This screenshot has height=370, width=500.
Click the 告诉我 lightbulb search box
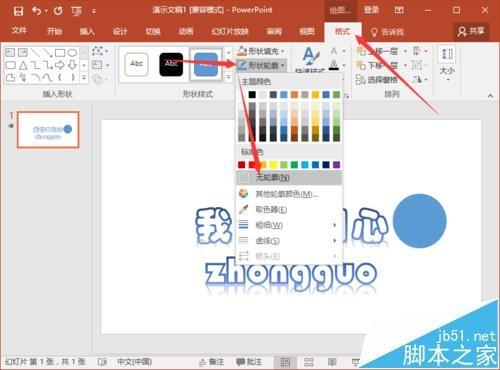click(387, 32)
